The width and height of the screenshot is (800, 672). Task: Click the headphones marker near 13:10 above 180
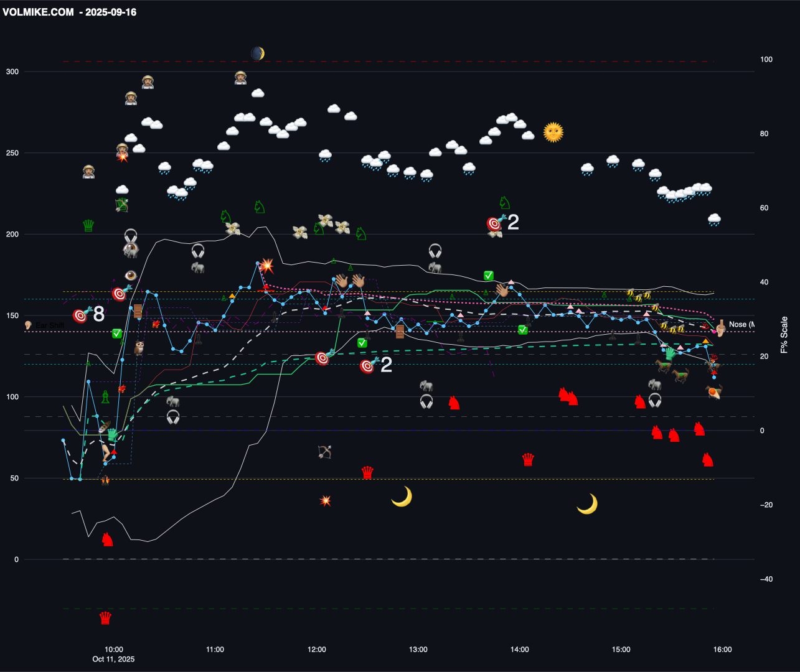(435, 251)
